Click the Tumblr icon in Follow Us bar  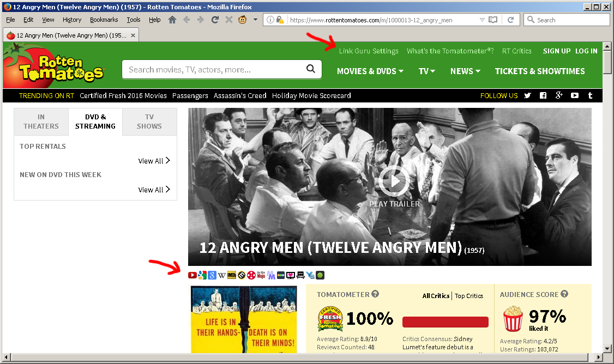click(590, 95)
